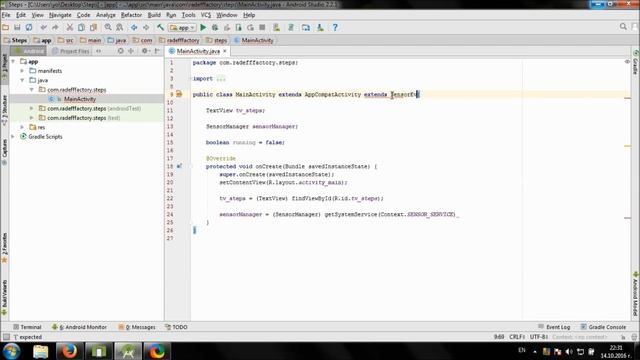Open the Android Monitor tool window
This screenshot has height=360, width=640.
79,327
